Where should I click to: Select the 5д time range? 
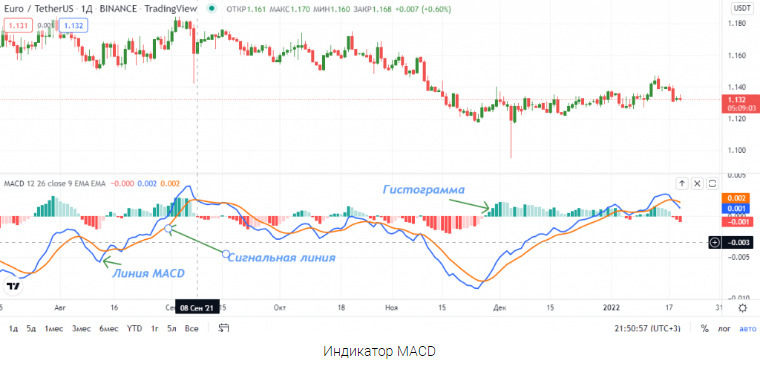pos(31,329)
